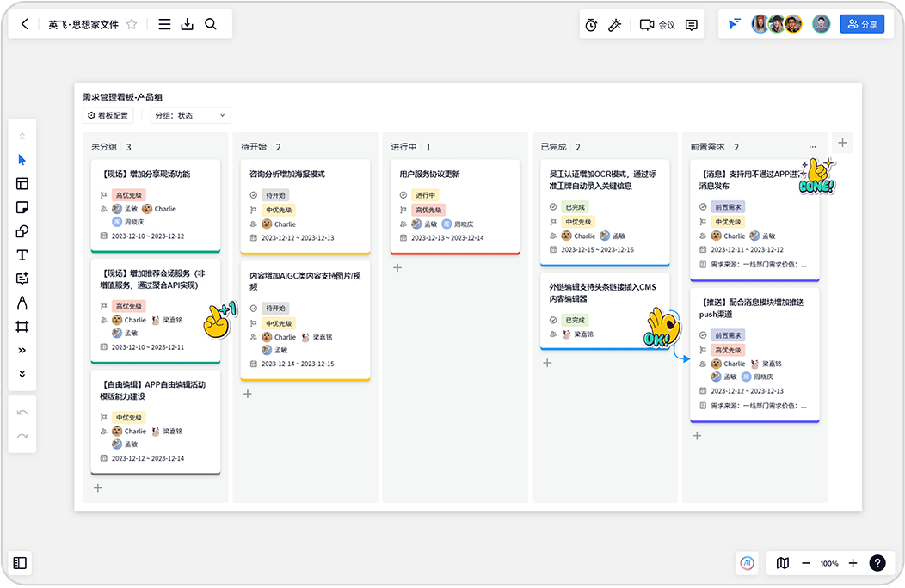Screen dimensions: 905x588
Task: Toggle favorite star for 英飞·思想家文件
Action: pyautogui.click(x=132, y=24)
